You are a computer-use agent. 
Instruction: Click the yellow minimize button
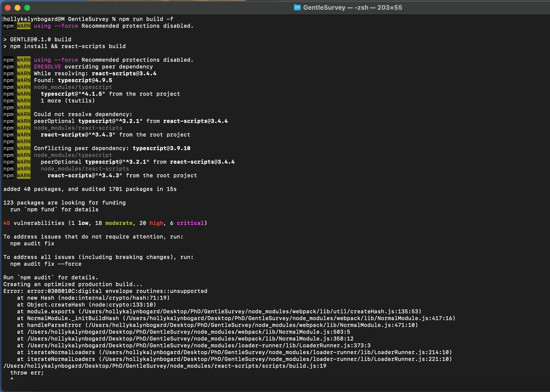click(x=17, y=8)
